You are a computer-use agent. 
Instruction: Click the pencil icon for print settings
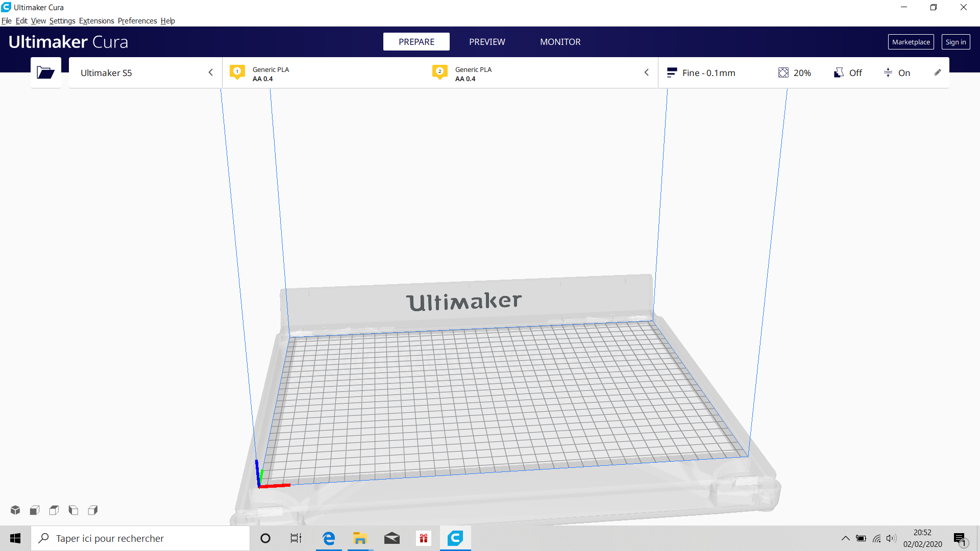point(938,72)
